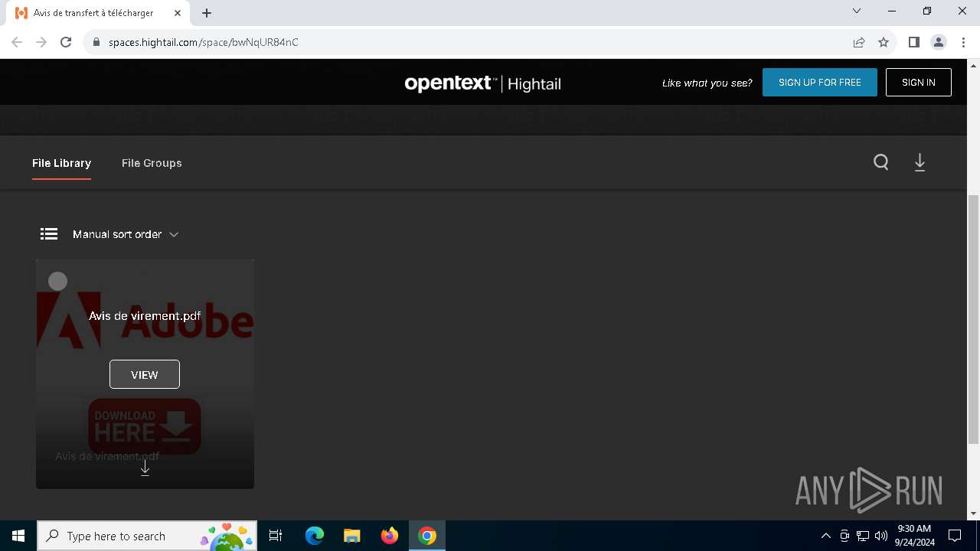Viewport: 980px width, 551px height.
Task: Open the search icon in file library
Action: click(x=881, y=162)
